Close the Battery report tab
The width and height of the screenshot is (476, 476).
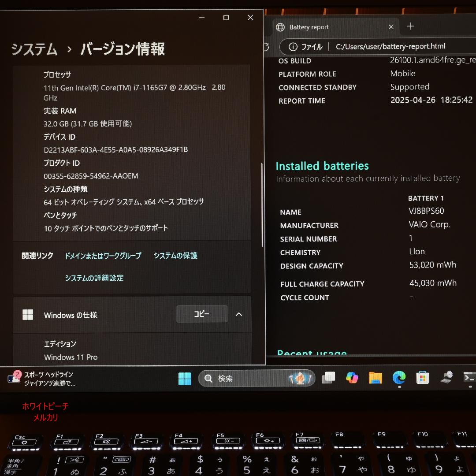click(x=391, y=27)
